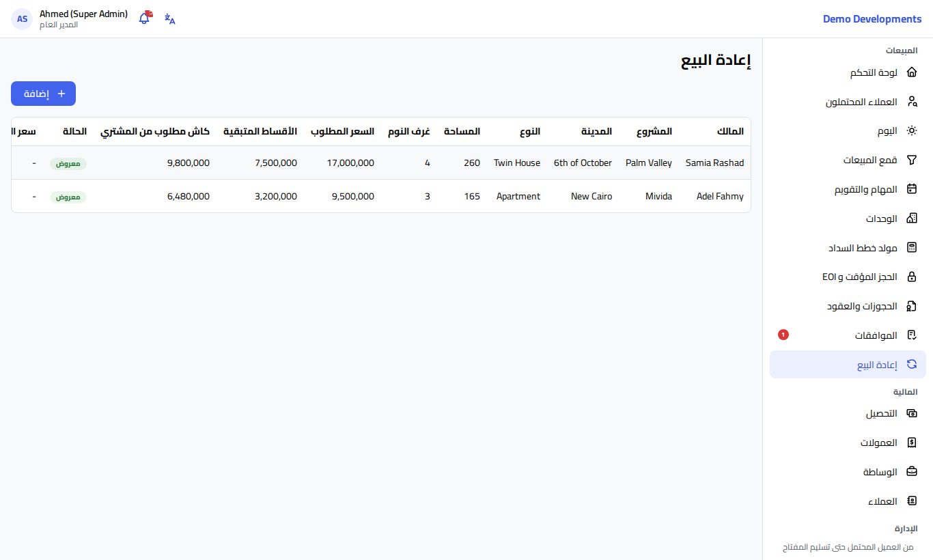Image resolution: width=933 pixels, height=560 pixels.
Task: Click the home icon beside لوحة التحكم
Action: (911, 72)
